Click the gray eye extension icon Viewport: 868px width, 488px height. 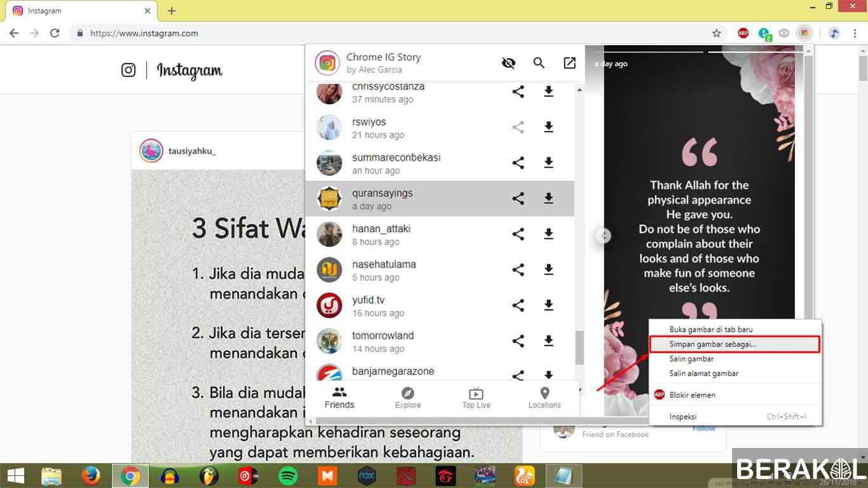[784, 33]
